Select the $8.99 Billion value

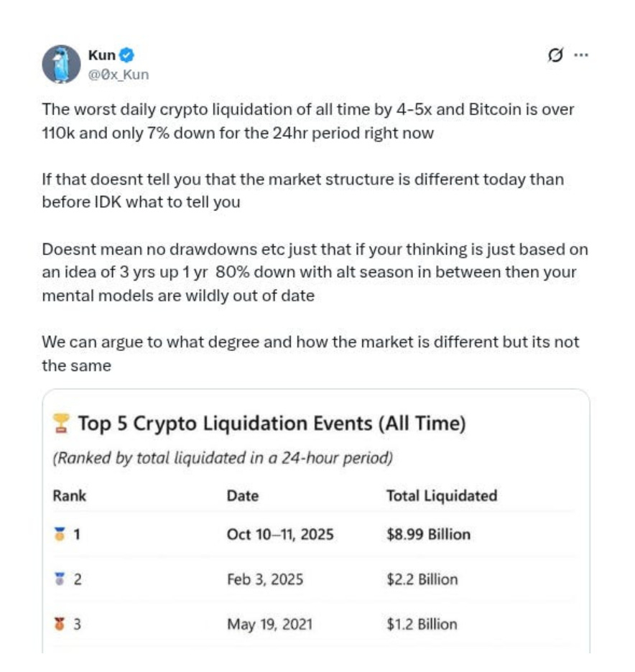point(428,534)
